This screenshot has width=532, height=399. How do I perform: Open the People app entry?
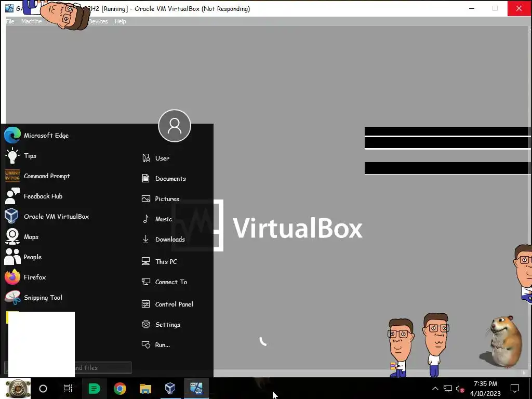click(23, 257)
